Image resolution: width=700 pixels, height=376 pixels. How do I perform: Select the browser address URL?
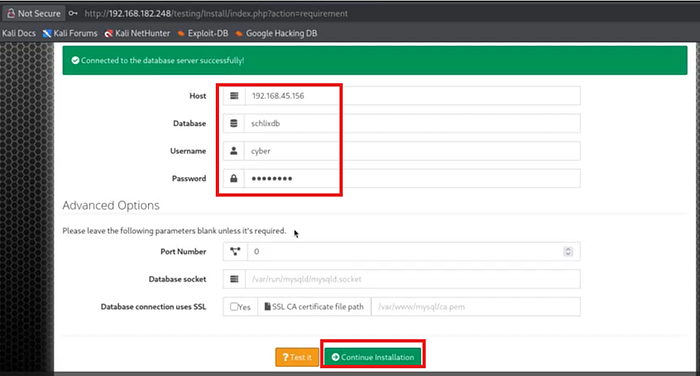pos(216,13)
